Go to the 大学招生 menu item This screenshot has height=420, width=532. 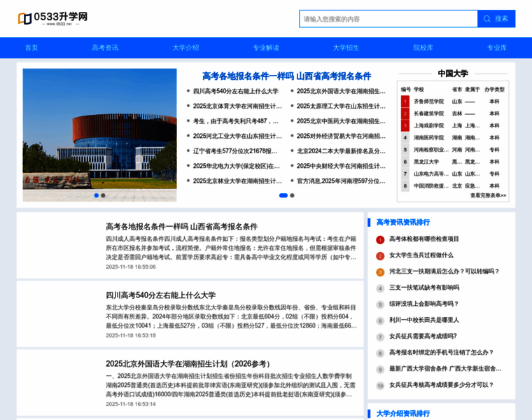[x=346, y=48]
